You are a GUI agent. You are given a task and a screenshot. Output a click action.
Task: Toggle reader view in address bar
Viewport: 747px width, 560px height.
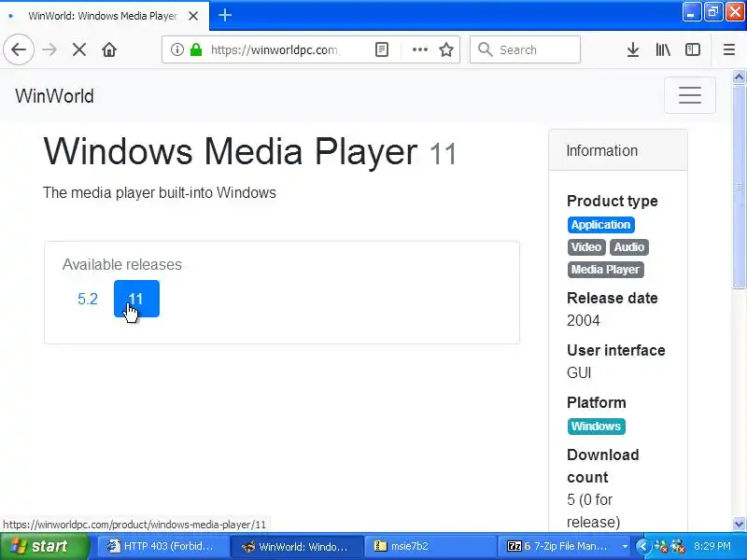pyautogui.click(x=382, y=49)
